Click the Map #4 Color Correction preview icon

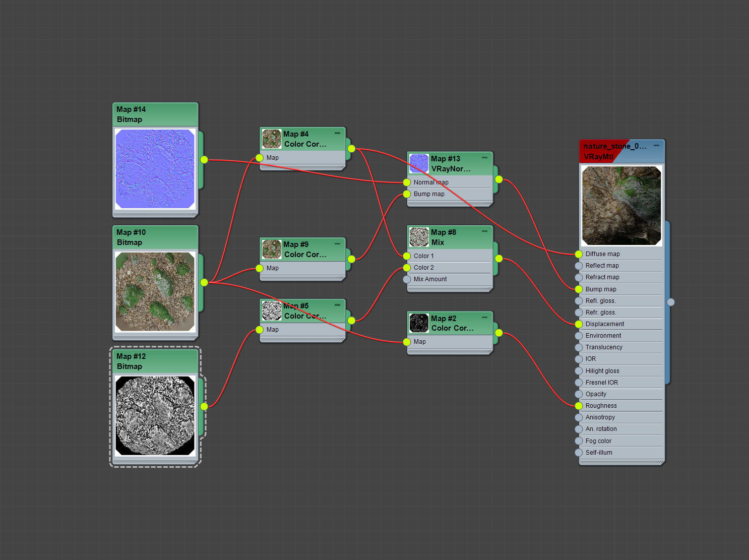272,139
